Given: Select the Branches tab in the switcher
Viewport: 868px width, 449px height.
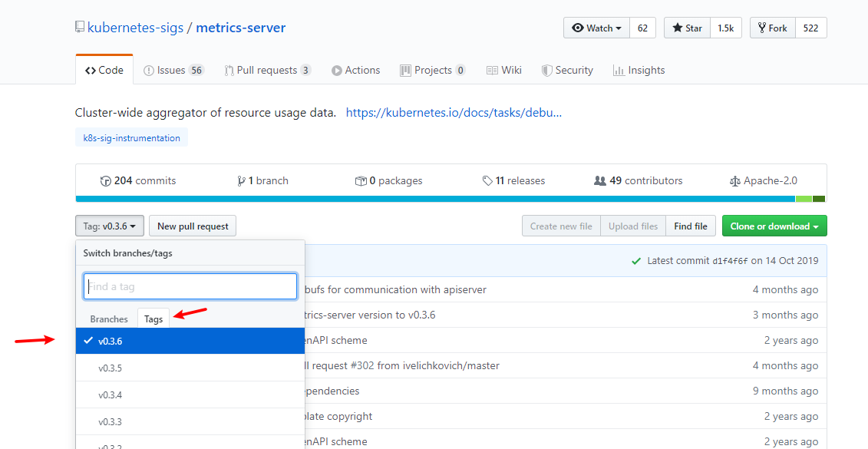Looking at the screenshot, I should click(x=108, y=319).
